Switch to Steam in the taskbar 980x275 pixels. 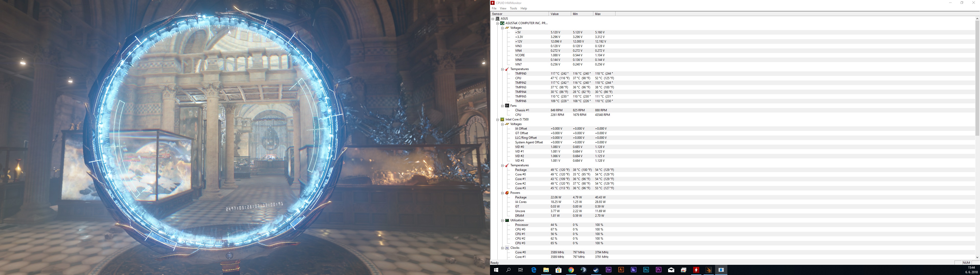point(596,270)
